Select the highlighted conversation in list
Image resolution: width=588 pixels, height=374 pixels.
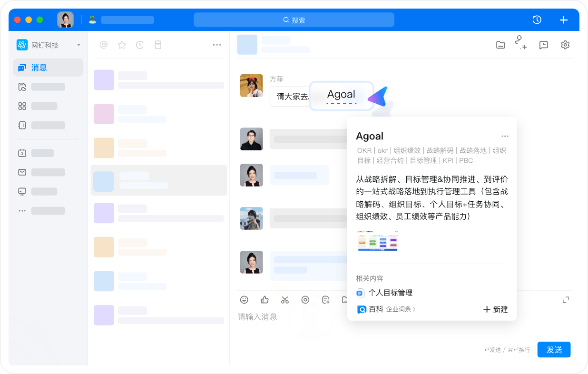coord(159,181)
